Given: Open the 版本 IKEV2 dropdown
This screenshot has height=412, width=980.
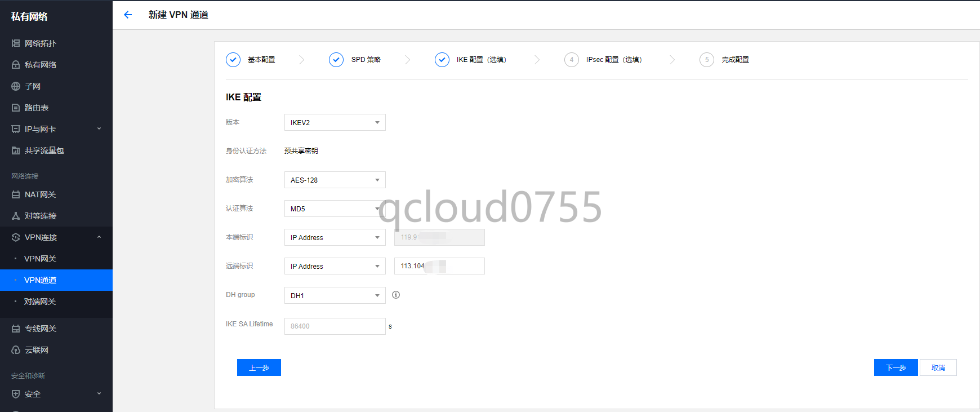Looking at the screenshot, I should point(335,122).
